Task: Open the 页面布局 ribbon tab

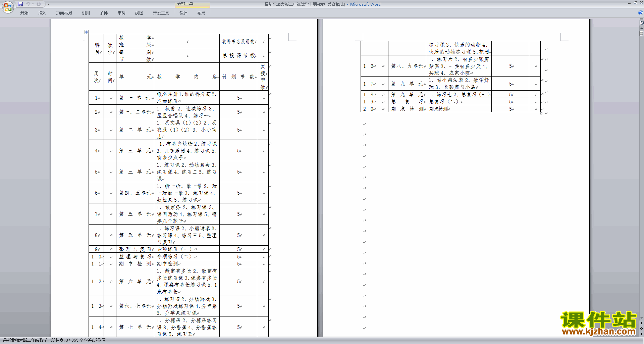Action: click(x=64, y=13)
